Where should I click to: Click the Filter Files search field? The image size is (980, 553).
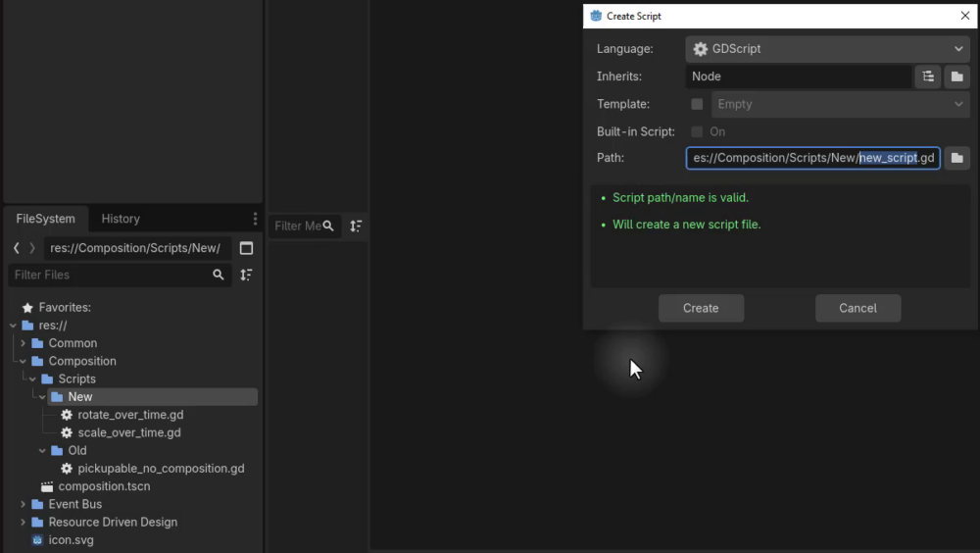[120, 275]
